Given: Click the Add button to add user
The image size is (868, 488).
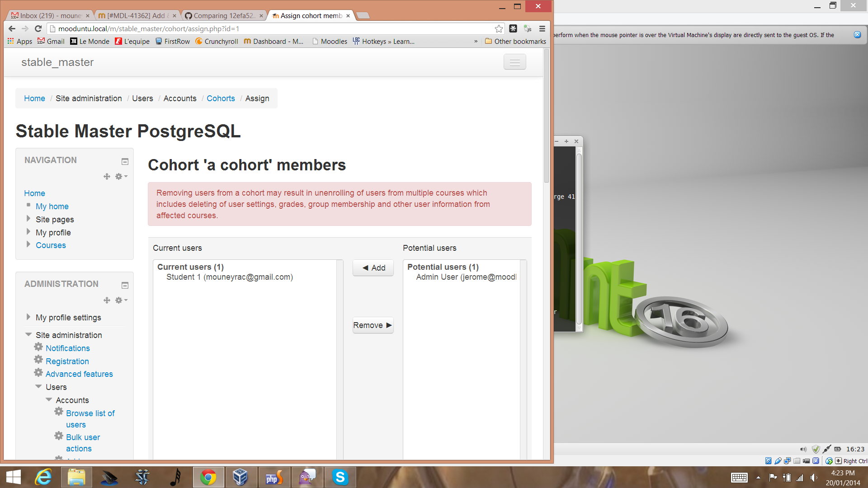Looking at the screenshot, I should coord(373,268).
